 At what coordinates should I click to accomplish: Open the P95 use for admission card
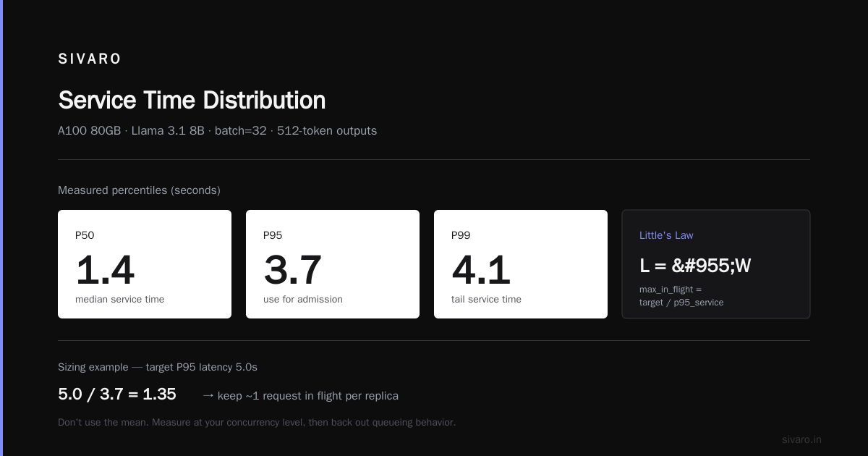(333, 264)
